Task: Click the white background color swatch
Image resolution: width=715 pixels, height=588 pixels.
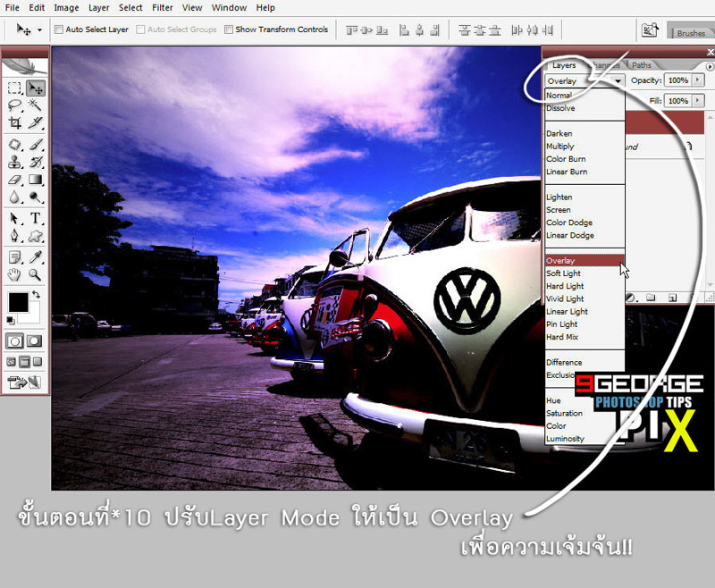Action: pos(33,315)
